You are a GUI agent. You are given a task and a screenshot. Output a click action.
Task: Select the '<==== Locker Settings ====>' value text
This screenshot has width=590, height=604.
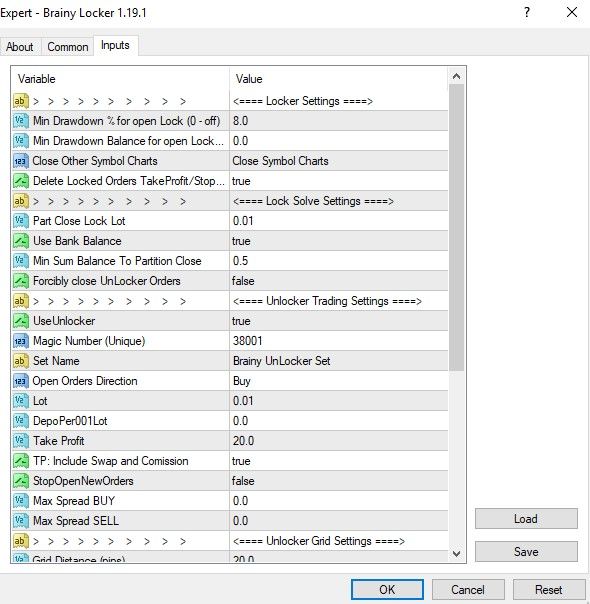pos(303,101)
